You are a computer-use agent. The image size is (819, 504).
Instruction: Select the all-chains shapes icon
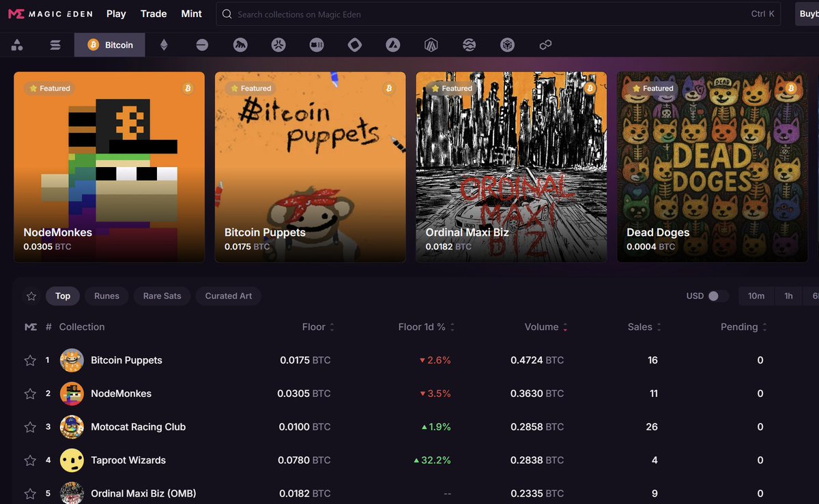(x=17, y=45)
